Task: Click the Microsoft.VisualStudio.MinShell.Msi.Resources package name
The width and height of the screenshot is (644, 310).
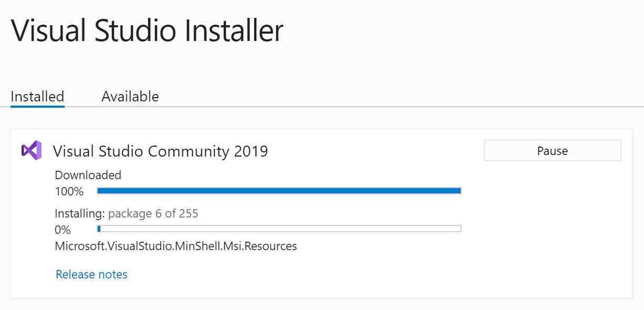Action: (175, 246)
